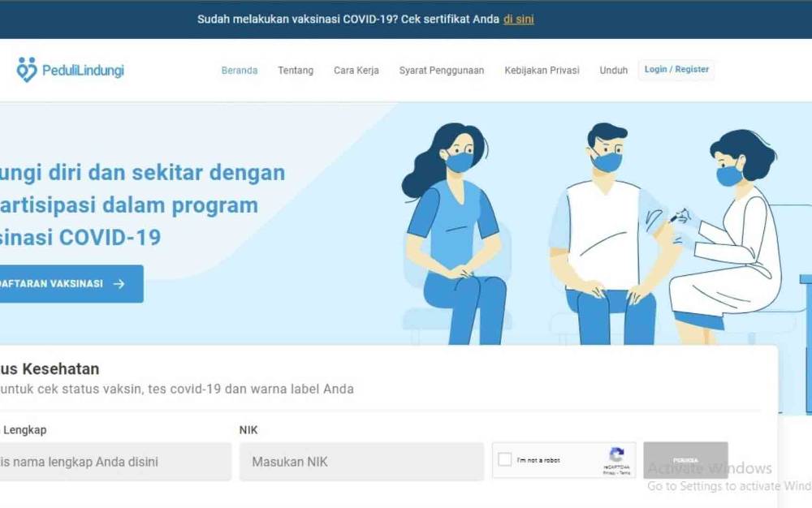The height and width of the screenshot is (508, 812).
Task: Click the 'NIK' field label
Action: tap(248, 430)
